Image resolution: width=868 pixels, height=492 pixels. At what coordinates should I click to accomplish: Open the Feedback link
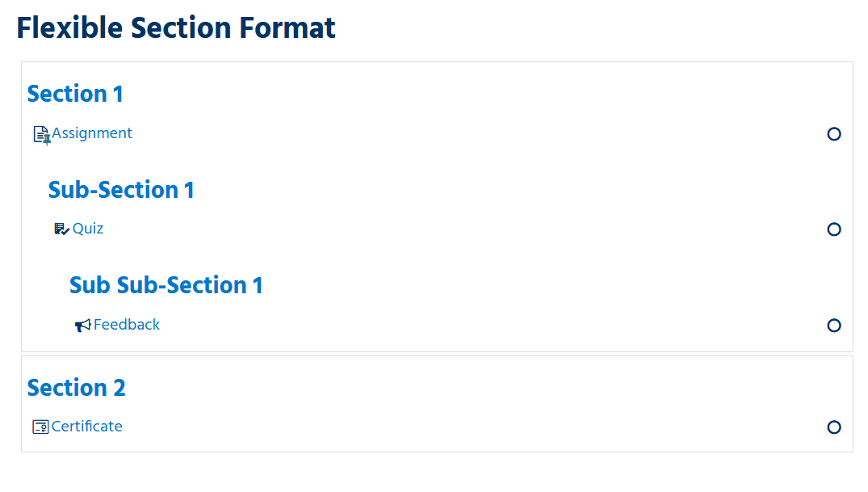pyautogui.click(x=127, y=325)
